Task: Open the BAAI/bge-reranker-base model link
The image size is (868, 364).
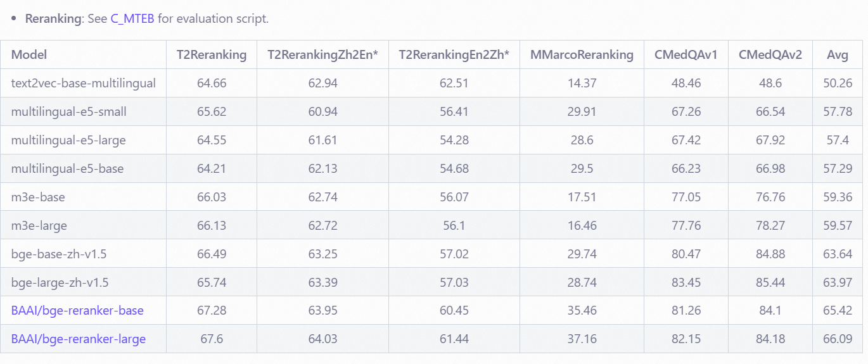Action: point(77,311)
